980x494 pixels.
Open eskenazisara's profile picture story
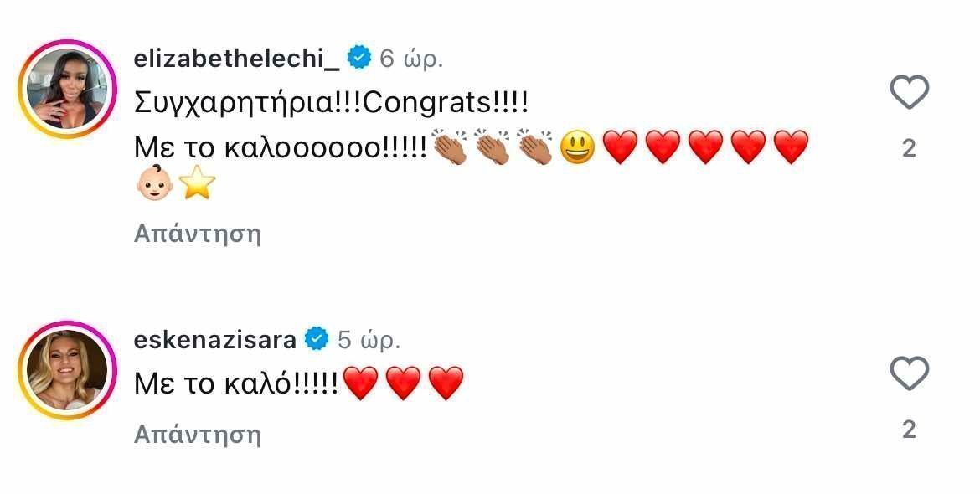tap(64, 369)
